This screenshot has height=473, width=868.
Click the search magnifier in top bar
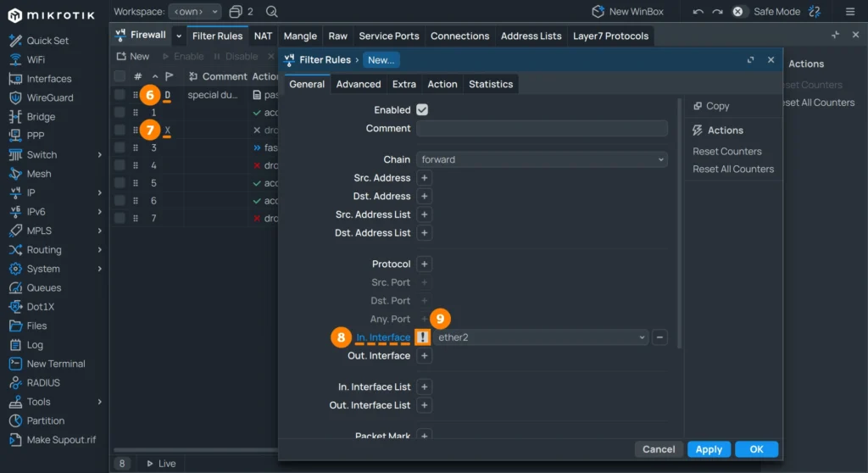tap(271, 12)
